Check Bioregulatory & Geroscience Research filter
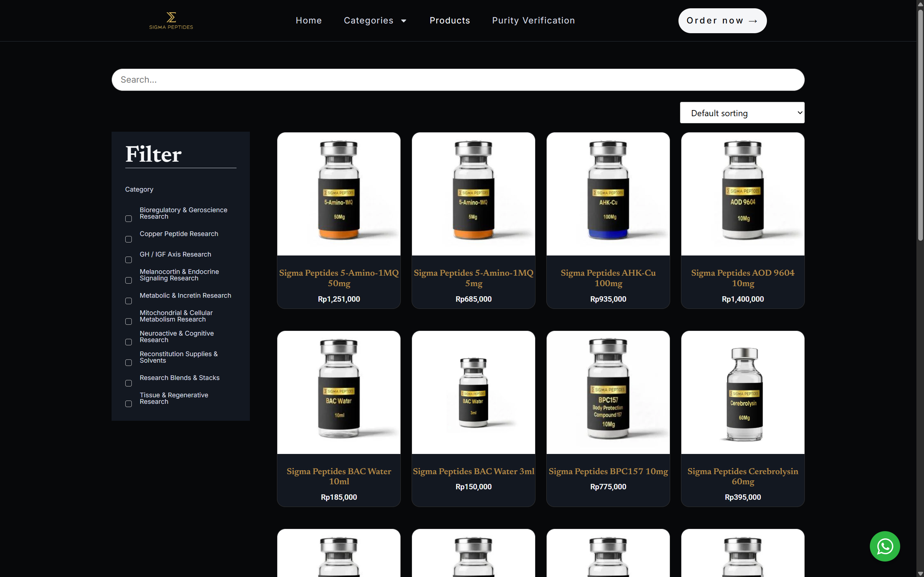 tap(129, 219)
